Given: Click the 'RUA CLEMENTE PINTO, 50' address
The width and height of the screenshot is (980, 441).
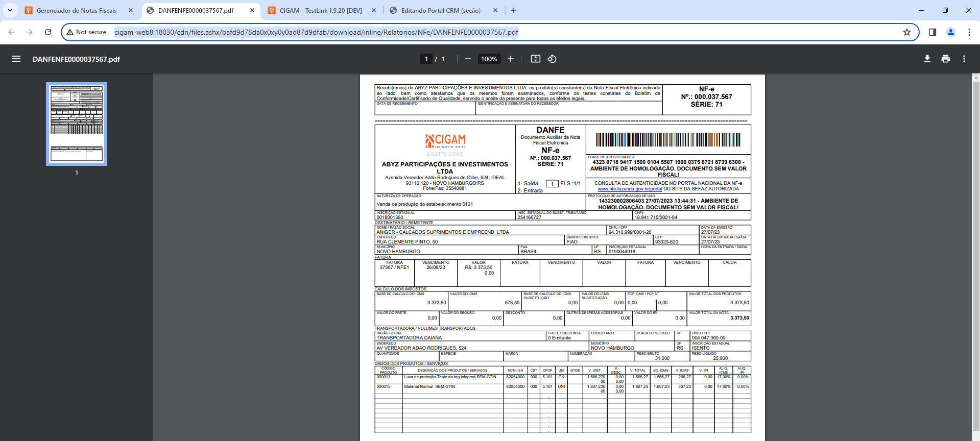Looking at the screenshot, I should (407, 242).
